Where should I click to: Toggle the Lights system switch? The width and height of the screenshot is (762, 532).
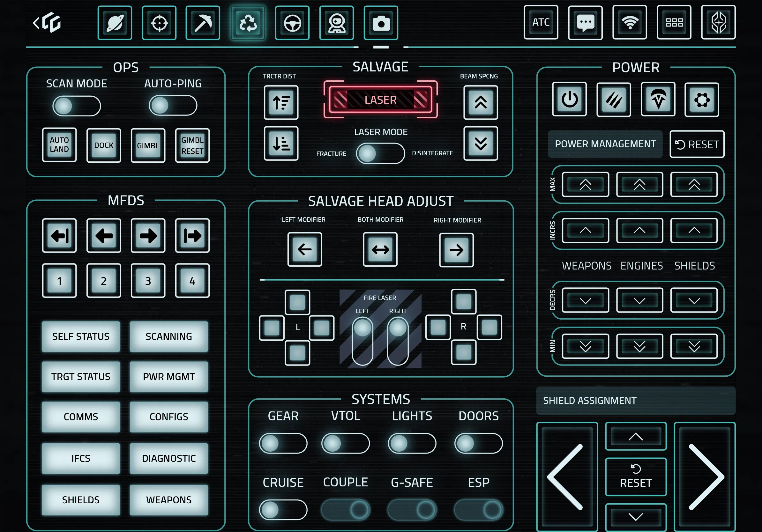(x=412, y=443)
